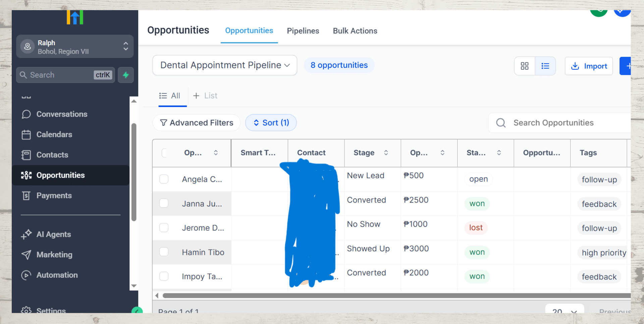Switch to grid board view icon

[525, 66]
